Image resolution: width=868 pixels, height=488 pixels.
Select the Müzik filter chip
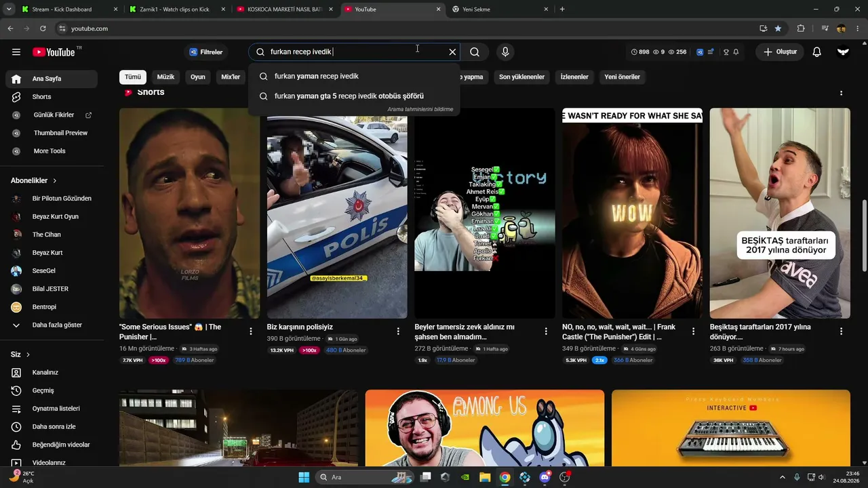(x=166, y=77)
